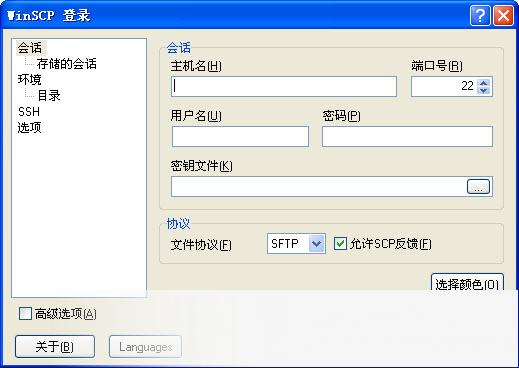
Task: Click the 关于 button
Action: [55, 347]
